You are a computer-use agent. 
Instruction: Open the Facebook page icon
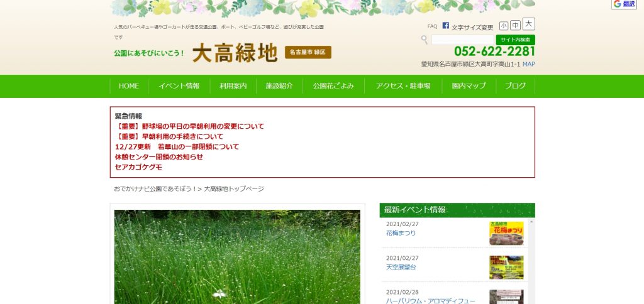446,25
